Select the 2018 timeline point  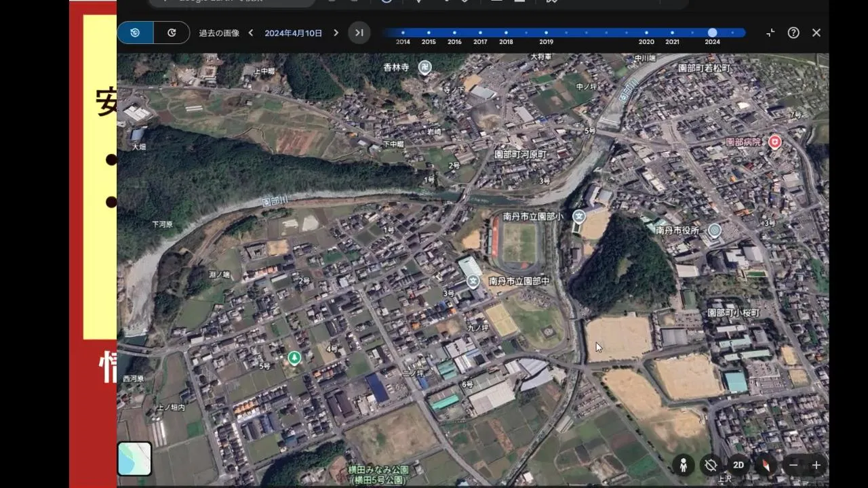click(506, 33)
